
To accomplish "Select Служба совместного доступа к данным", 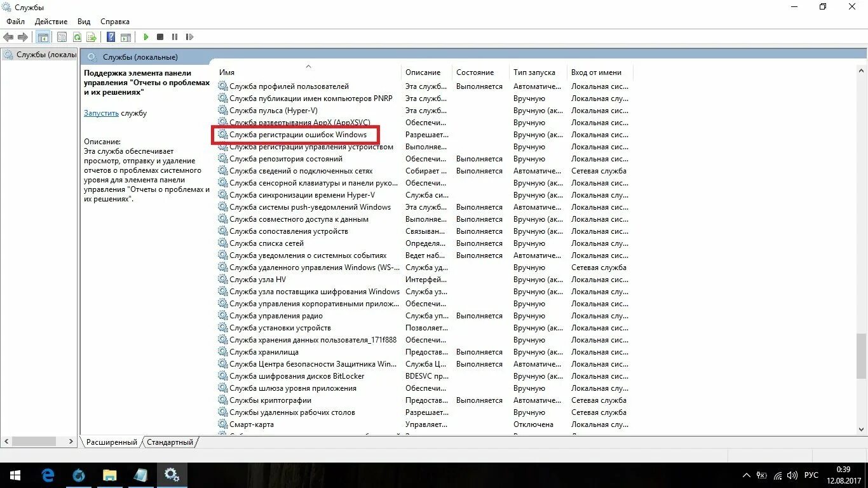I will pos(424,219).
